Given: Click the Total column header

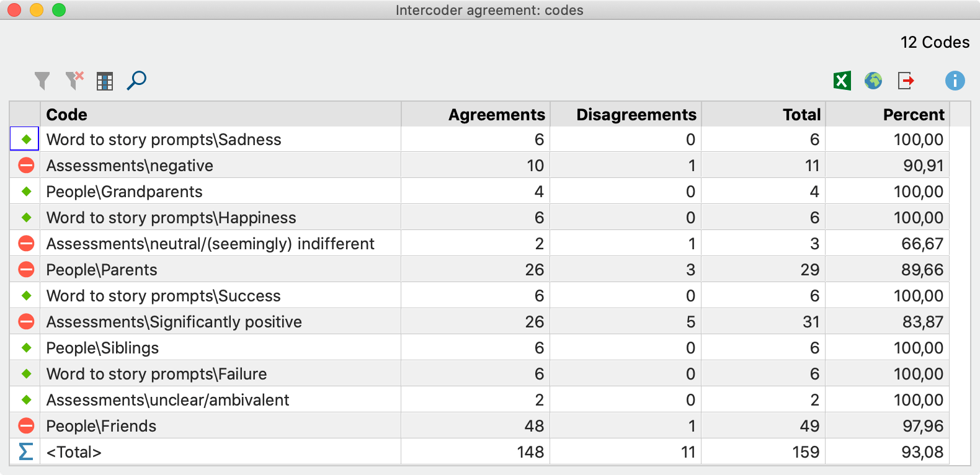Looking at the screenshot, I should (x=764, y=115).
